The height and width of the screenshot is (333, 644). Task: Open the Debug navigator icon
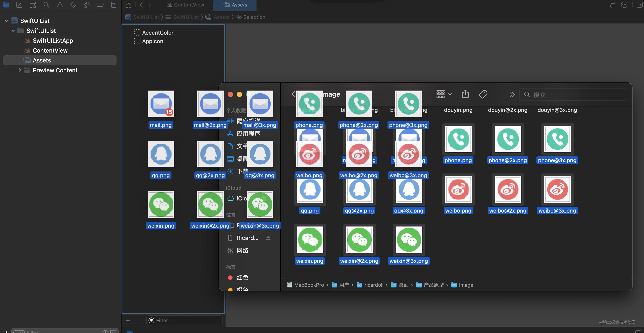(x=87, y=5)
